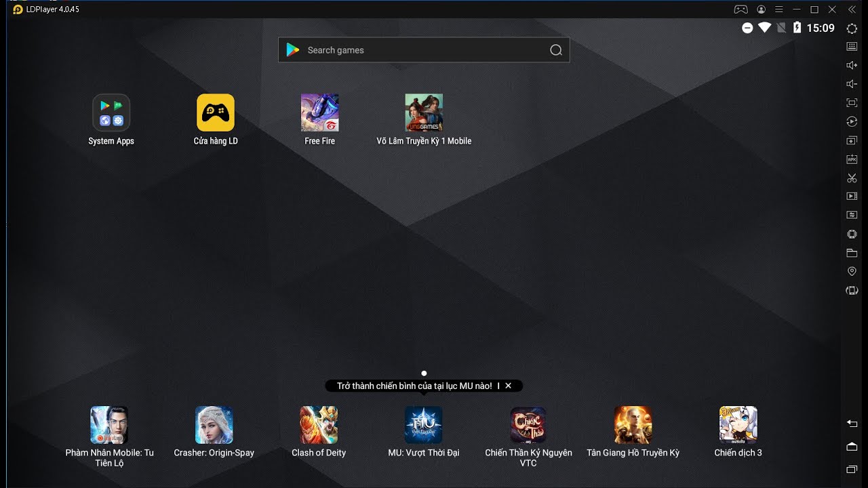This screenshot has width=868, height=488.
Task: Show recent apps with overview button
Action: (x=852, y=469)
